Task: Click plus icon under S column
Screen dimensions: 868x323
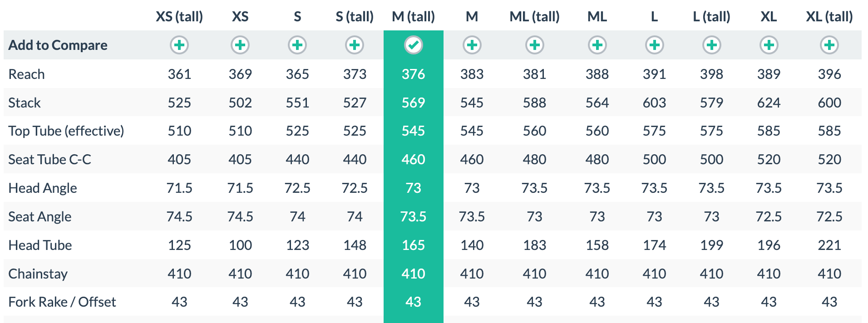Action: tap(297, 45)
